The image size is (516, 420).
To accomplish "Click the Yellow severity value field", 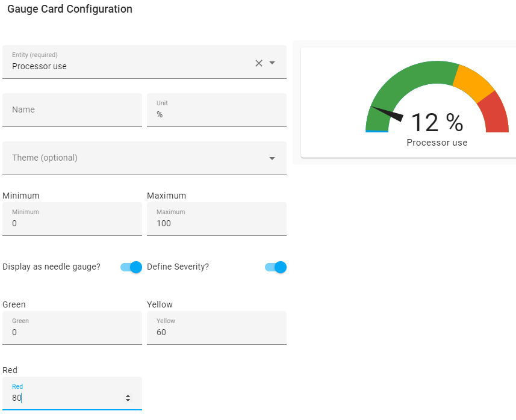I will click(x=217, y=327).
